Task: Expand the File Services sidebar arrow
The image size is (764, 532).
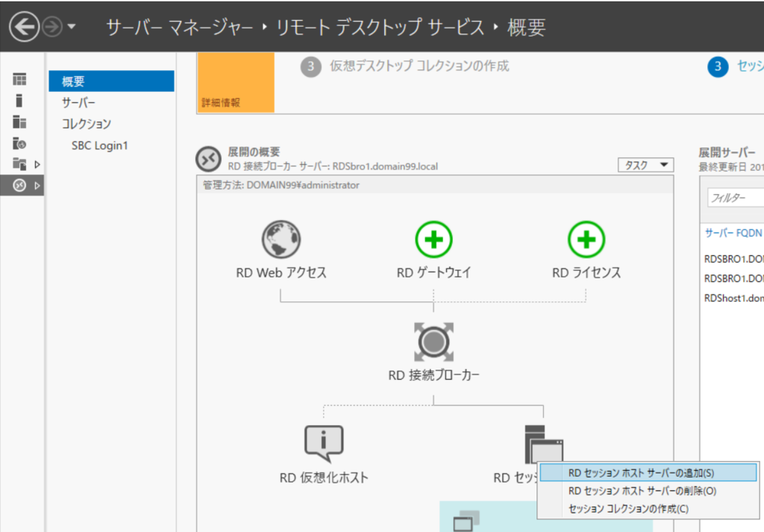Action: tap(37, 165)
